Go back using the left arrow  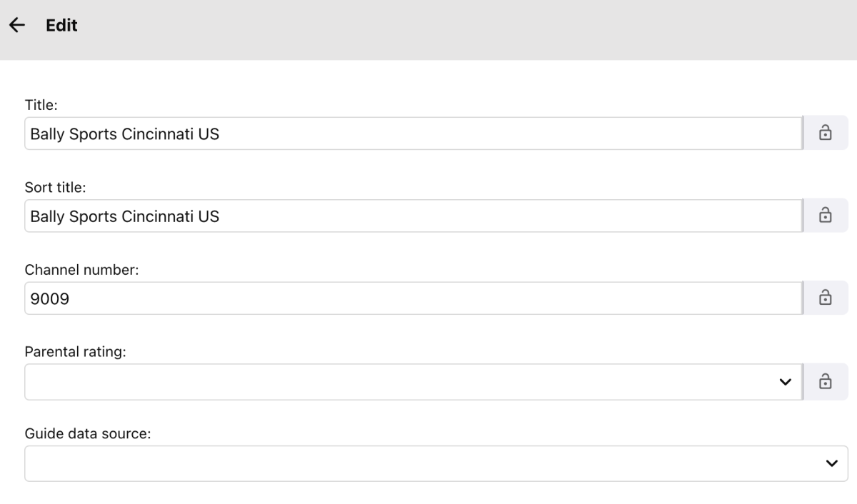point(16,25)
